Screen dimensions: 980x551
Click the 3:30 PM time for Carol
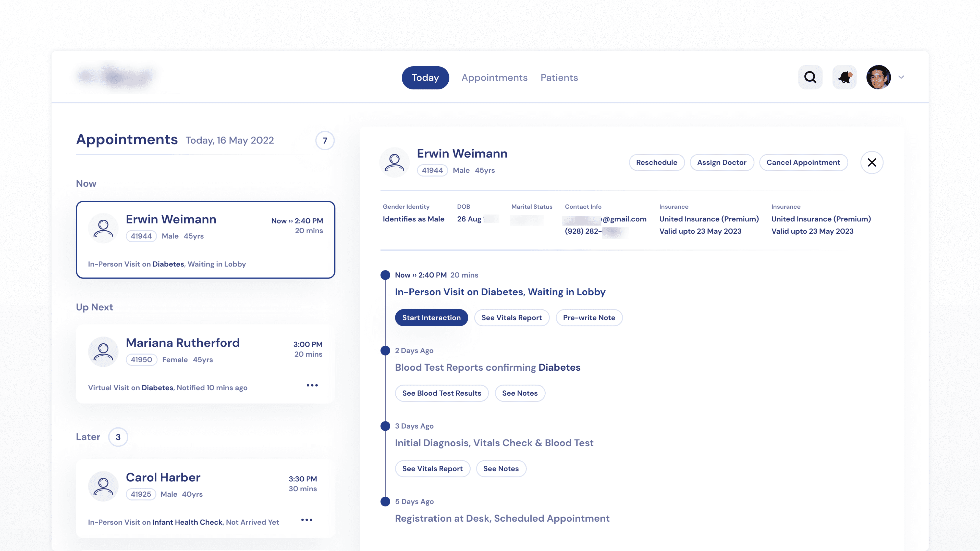pos(303,479)
